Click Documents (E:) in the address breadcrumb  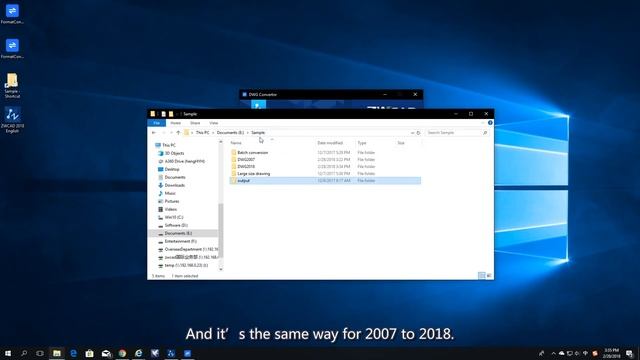pyautogui.click(x=230, y=133)
